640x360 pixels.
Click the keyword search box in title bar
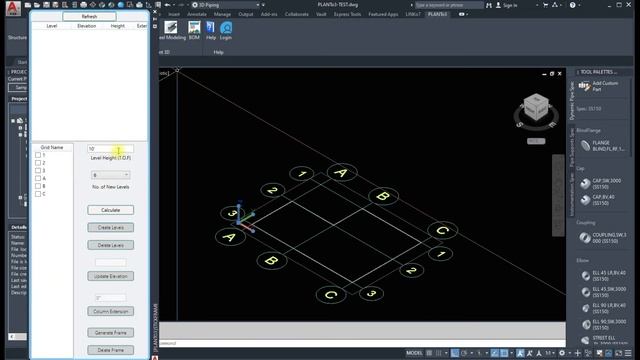(449, 5)
